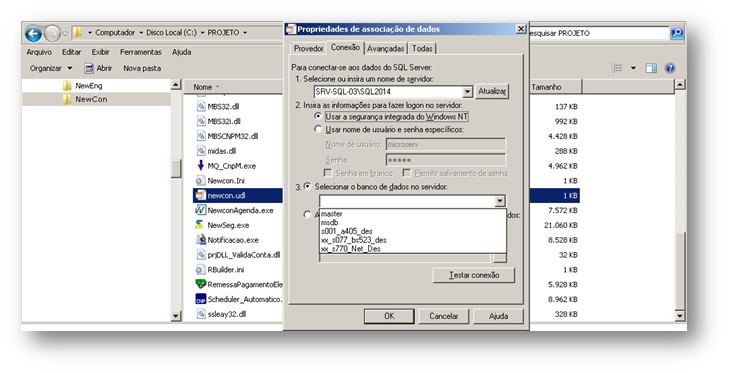Screen dimensions: 729x373
Task: Click the NewCon folder icon in tree
Action: click(x=67, y=99)
